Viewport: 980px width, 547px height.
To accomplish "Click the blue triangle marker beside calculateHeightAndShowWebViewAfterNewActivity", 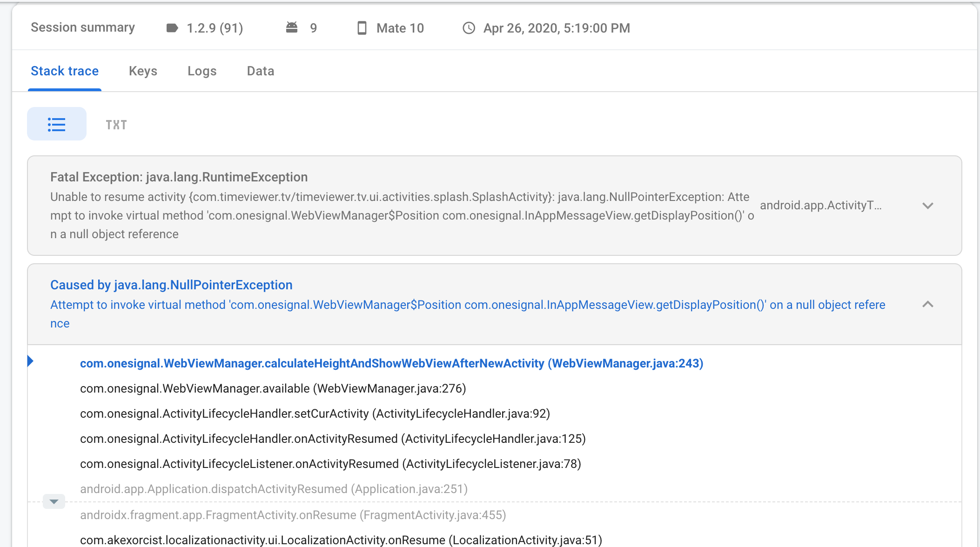I will pos(30,361).
